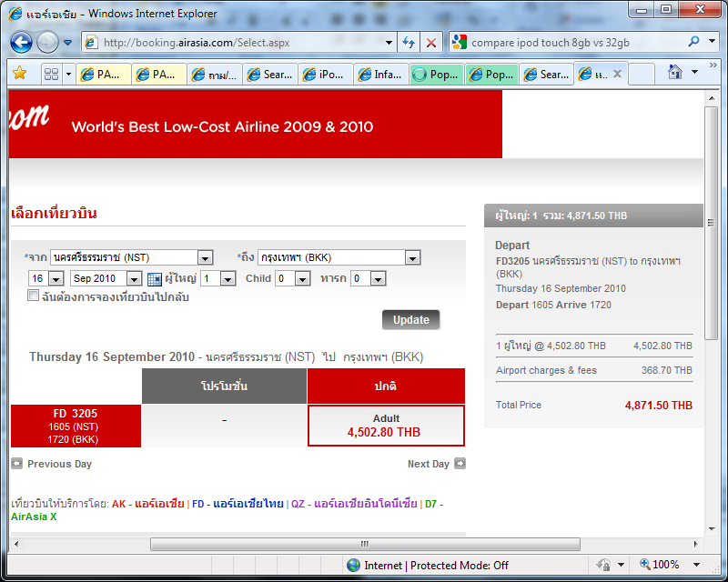Screen dimensions: 728x582
Task: Go to the Home page icon
Action: pos(675,72)
